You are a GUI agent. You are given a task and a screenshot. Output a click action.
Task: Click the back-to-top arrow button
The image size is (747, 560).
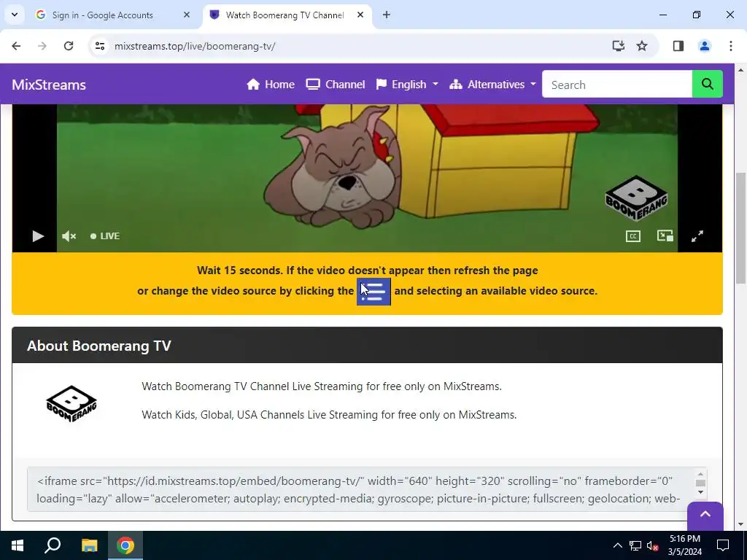click(x=705, y=515)
